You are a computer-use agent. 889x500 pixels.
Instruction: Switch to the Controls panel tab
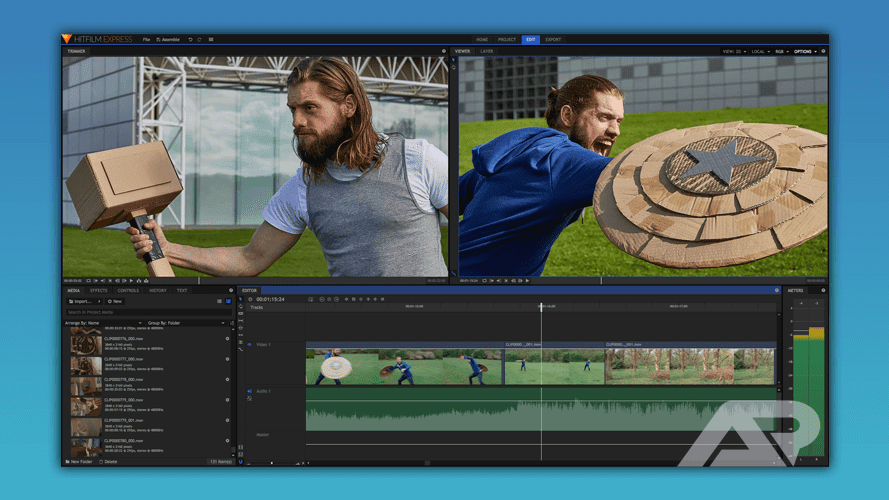point(128,290)
